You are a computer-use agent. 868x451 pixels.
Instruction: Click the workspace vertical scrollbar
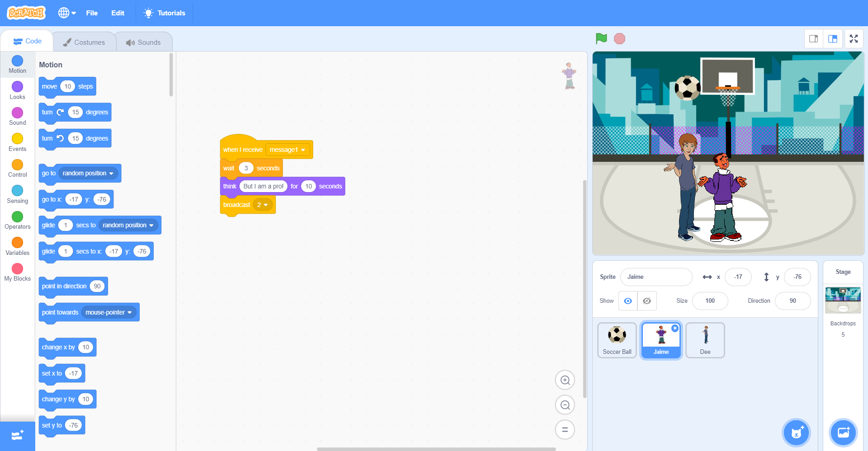[585, 289]
